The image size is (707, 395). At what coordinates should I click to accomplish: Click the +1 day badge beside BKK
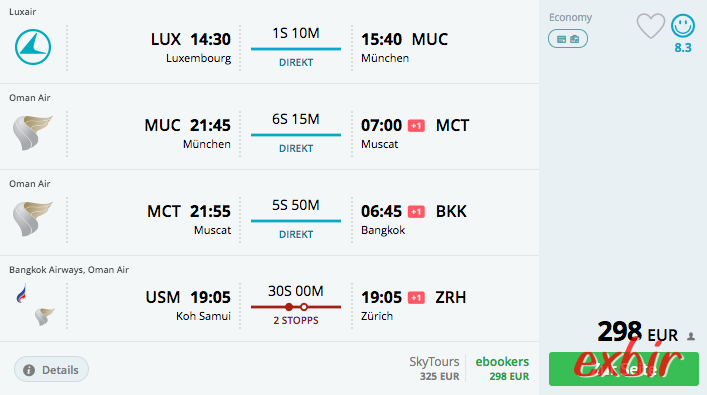[416, 212]
